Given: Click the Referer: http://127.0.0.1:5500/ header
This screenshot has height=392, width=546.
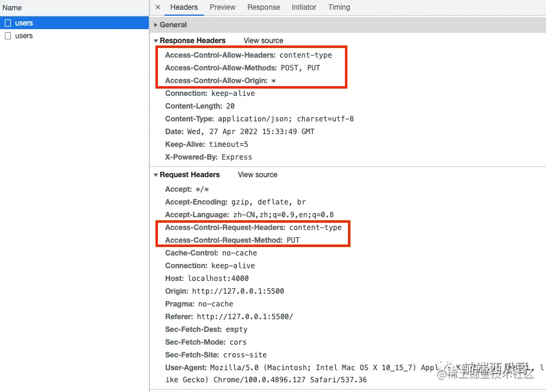Looking at the screenshot, I should pos(229,317).
